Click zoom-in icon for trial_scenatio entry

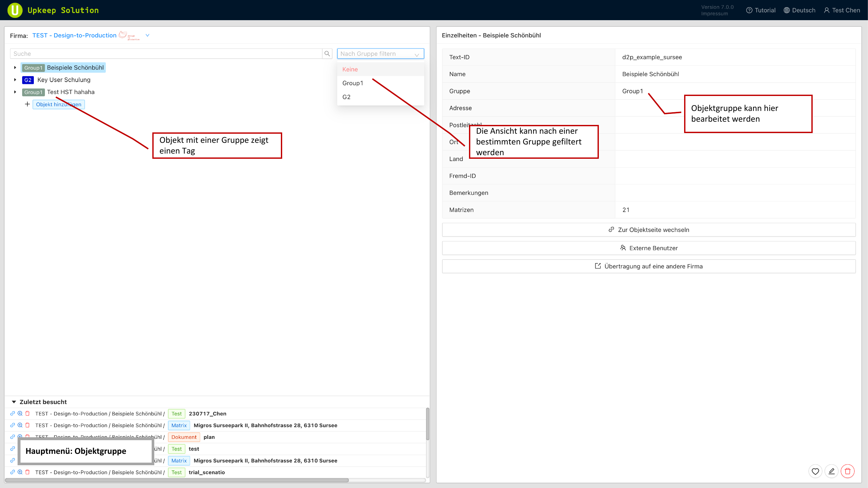pyautogui.click(x=20, y=472)
